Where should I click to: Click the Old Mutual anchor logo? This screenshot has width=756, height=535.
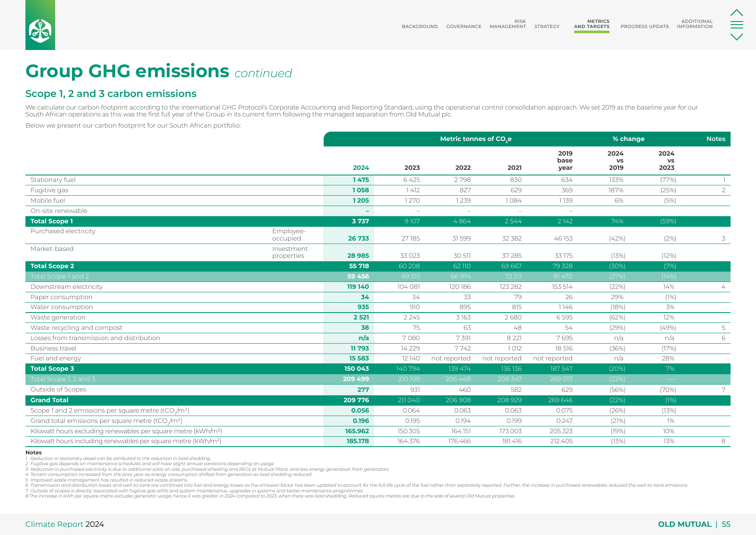[x=40, y=31]
